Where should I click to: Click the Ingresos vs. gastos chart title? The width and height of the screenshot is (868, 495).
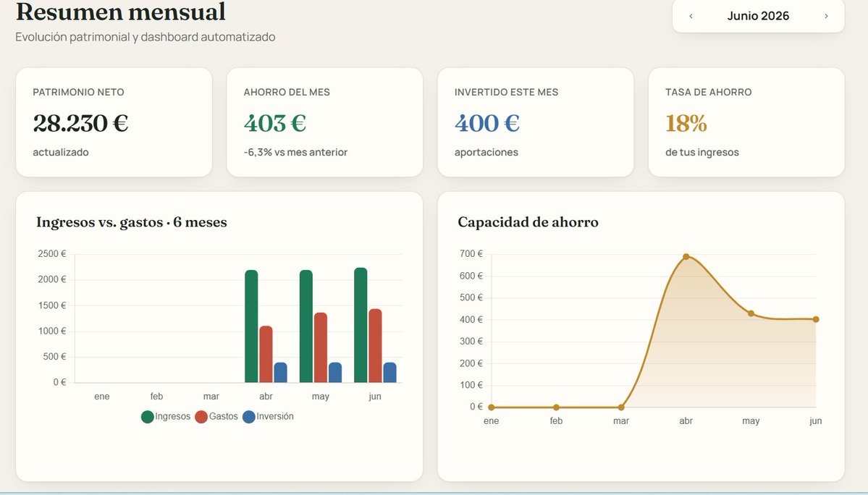[x=132, y=222]
